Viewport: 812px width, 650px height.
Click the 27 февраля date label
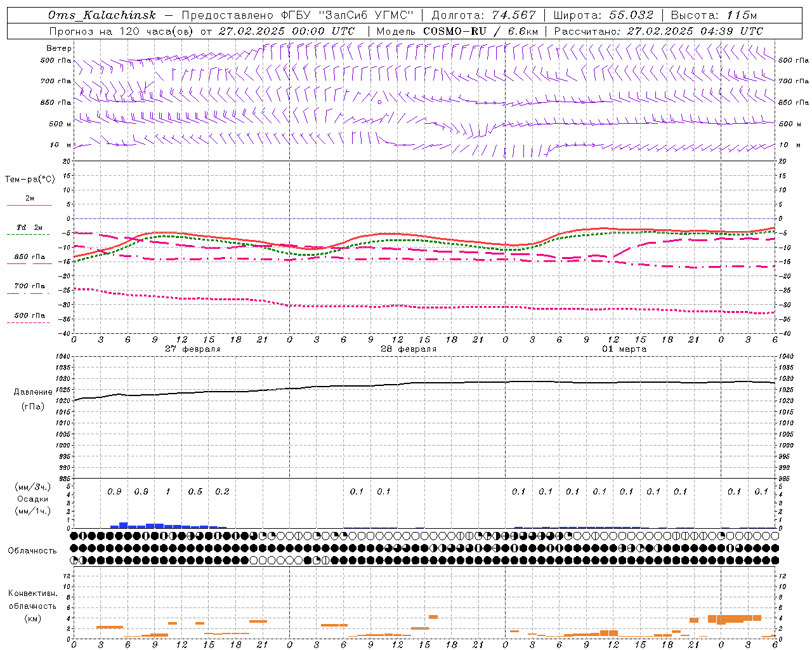pyautogui.click(x=193, y=349)
